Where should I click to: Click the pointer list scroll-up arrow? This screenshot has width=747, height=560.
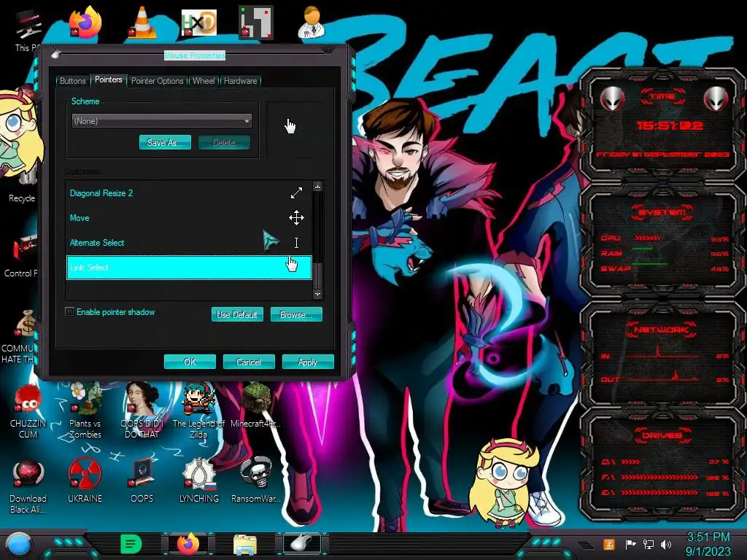tap(318, 187)
